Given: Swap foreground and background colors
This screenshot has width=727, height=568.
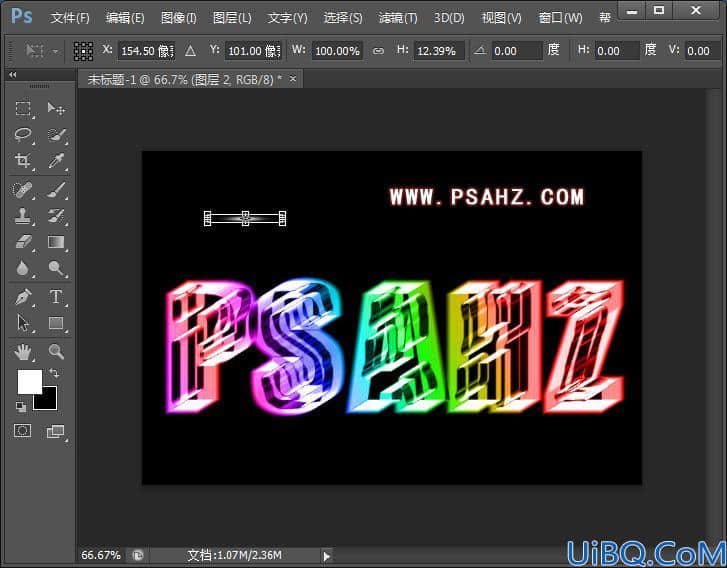Looking at the screenshot, I should point(55,373).
